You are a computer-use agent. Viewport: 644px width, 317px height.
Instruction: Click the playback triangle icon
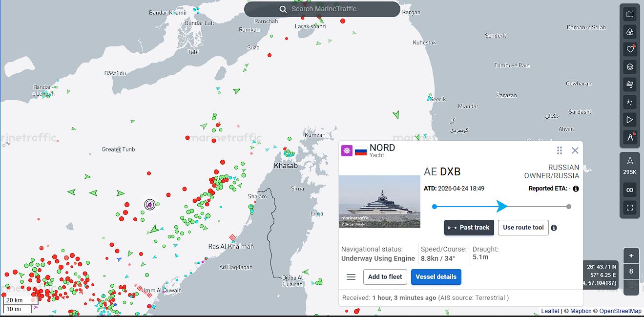630,120
